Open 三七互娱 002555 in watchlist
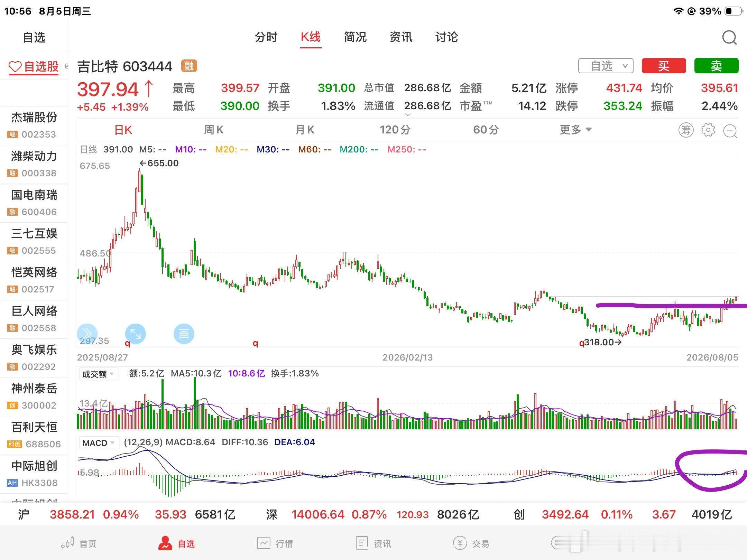 click(34, 242)
